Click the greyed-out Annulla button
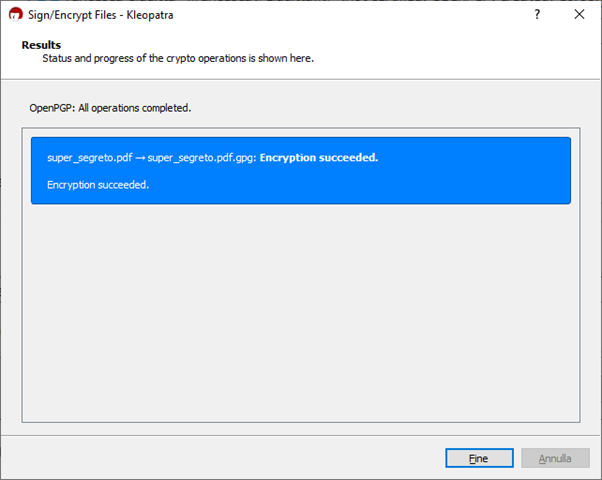Image resolution: width=602 pixels, height=480 pixels. point(555,458)
